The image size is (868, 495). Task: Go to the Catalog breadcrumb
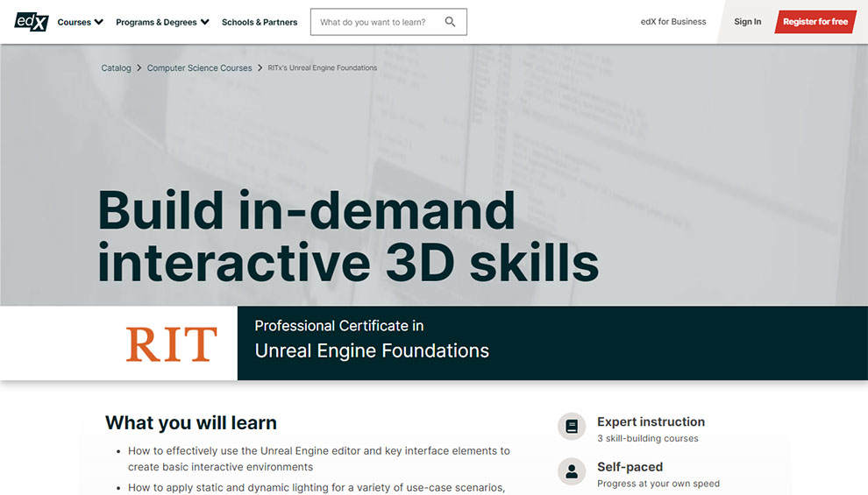pos(116,68)
